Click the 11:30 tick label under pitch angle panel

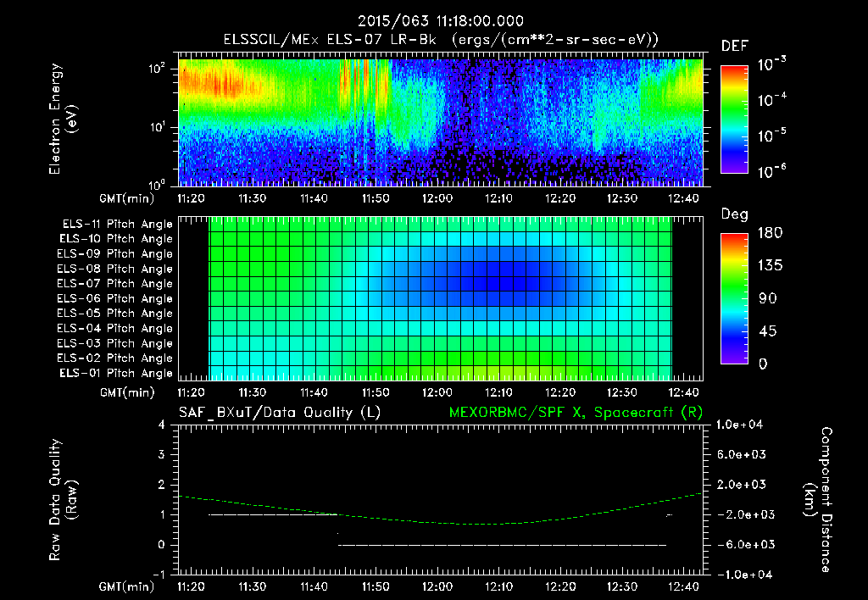point(253,392)
